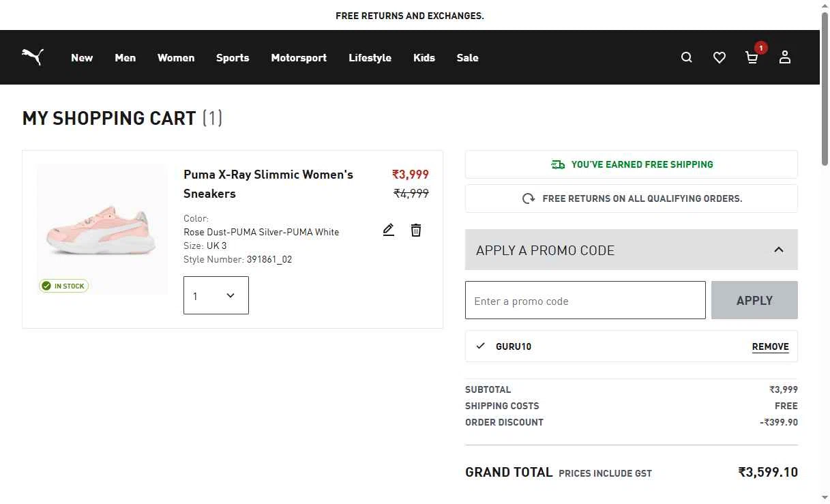Click the pink sneaker product thumbnail

pyautogui.click(x=102, y=230)
